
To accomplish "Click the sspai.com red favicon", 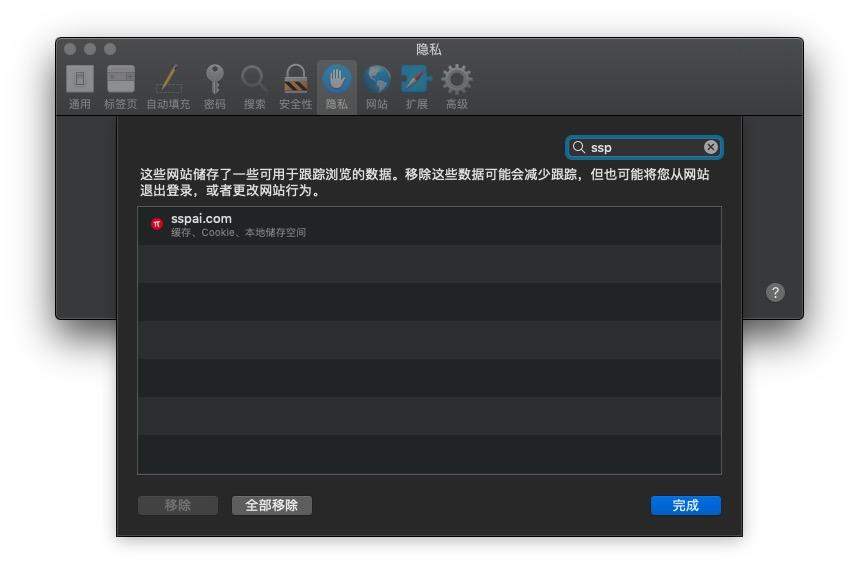I will point(157,224).
